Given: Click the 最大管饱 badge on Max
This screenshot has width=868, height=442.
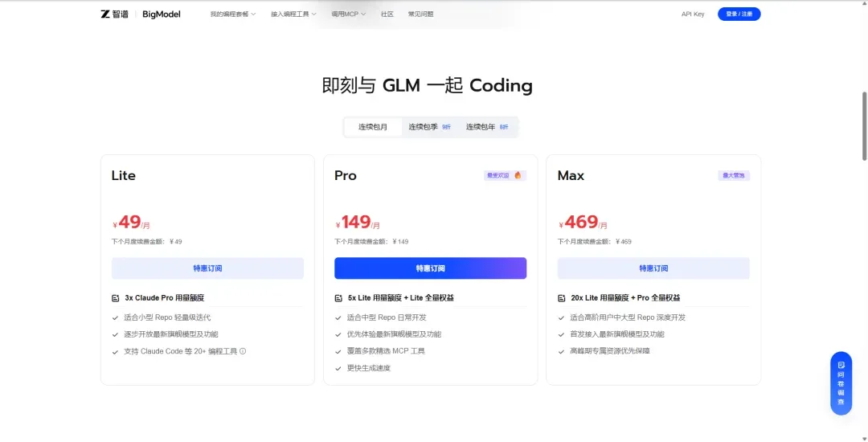Looking at the screenshot, I should click(734, 175).
